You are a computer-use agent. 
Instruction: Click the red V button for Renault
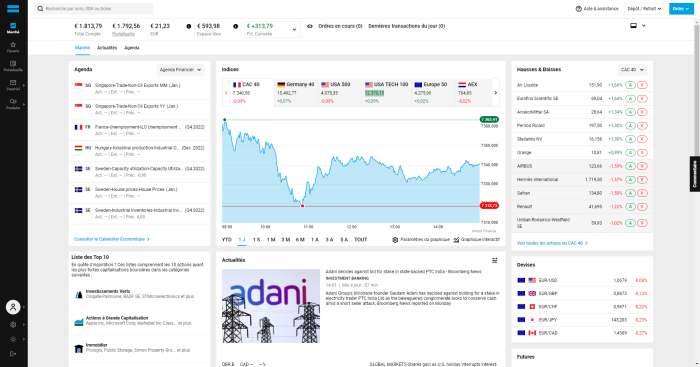642,207
